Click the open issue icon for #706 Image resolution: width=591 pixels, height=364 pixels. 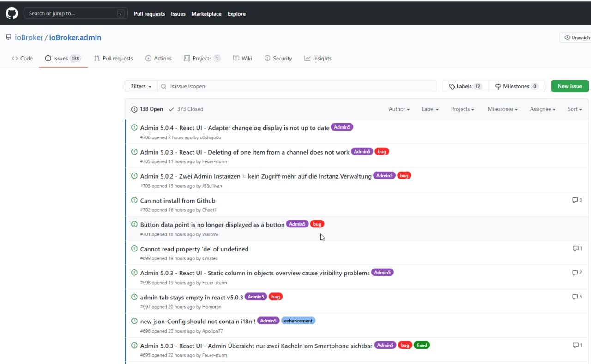click(x=134, y=127)
